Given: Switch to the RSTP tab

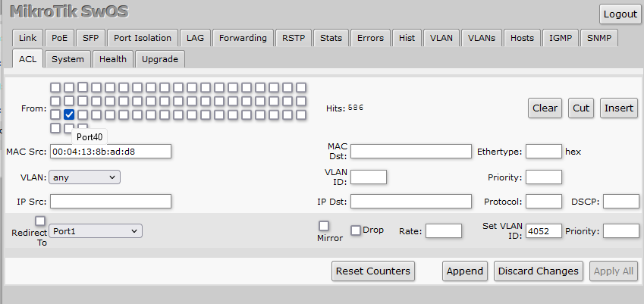Looking at the screenshot, I should 294,38.
